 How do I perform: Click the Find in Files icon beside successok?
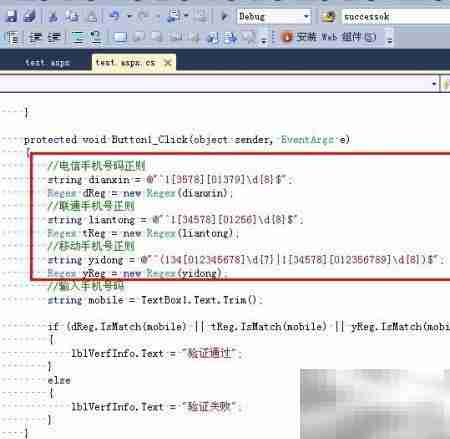coord(328,16)
